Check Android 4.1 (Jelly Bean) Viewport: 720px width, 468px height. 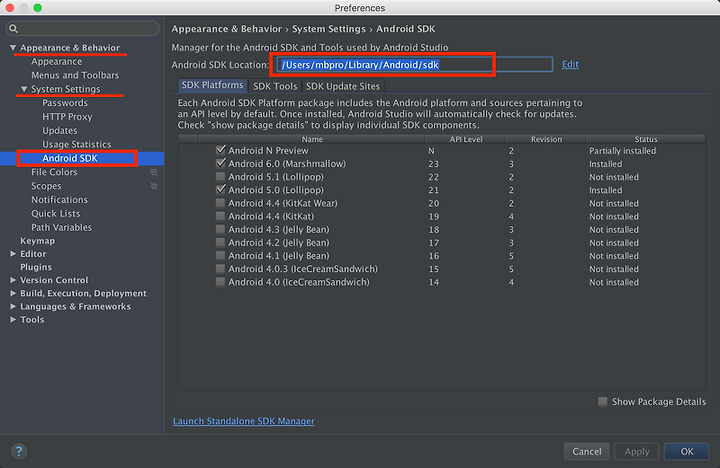tap(220, 255)
